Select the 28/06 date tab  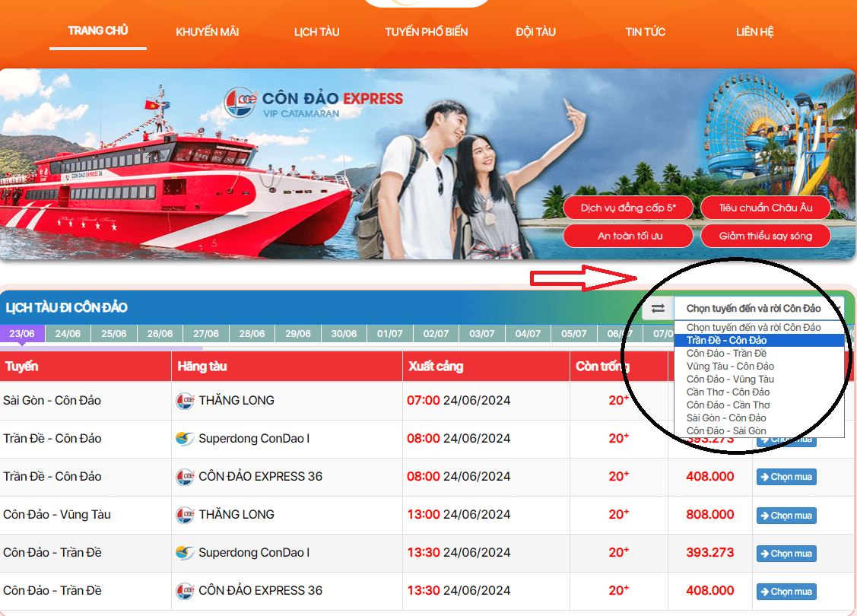(x=252, y=333)
